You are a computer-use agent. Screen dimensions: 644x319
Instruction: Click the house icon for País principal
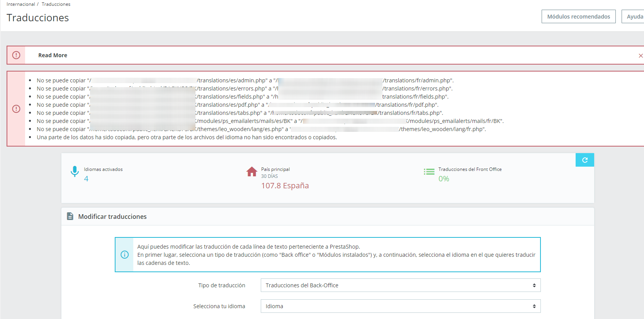click(x=252, y=171)
